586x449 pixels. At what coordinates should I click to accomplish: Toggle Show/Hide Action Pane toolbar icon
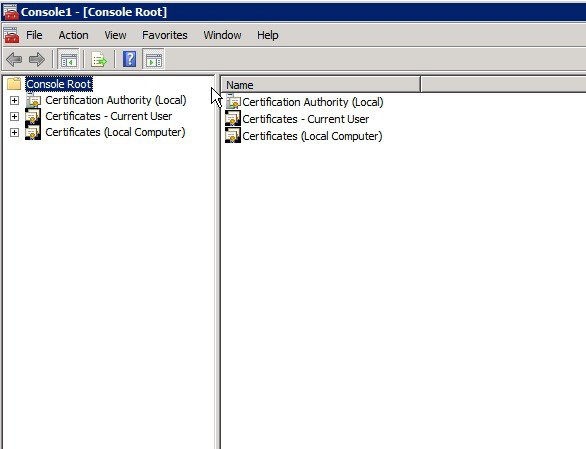click(154, 59)
